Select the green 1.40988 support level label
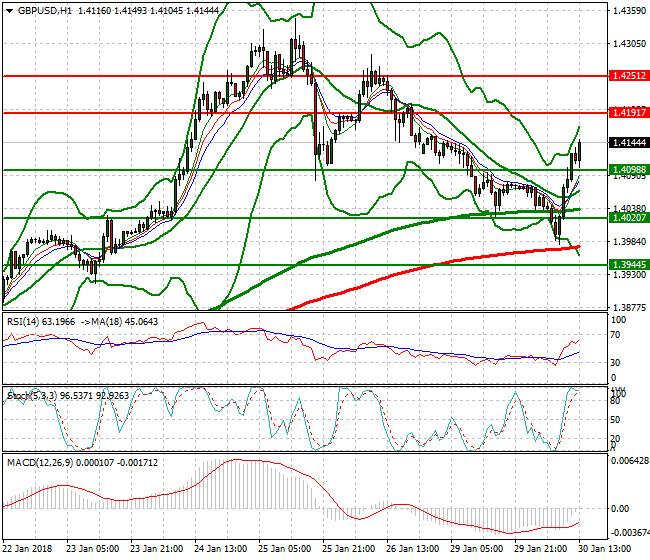650x560 pixels. tap(629, 170)
